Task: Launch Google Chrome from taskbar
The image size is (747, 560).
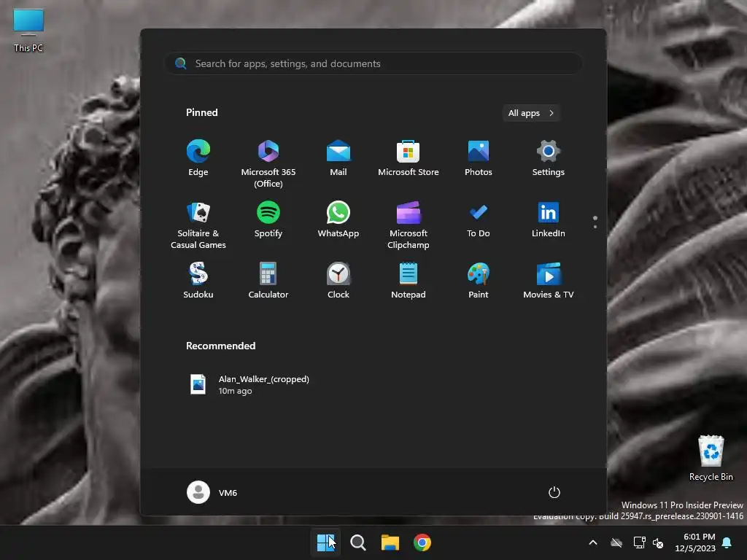Action: tap(422, 542)
